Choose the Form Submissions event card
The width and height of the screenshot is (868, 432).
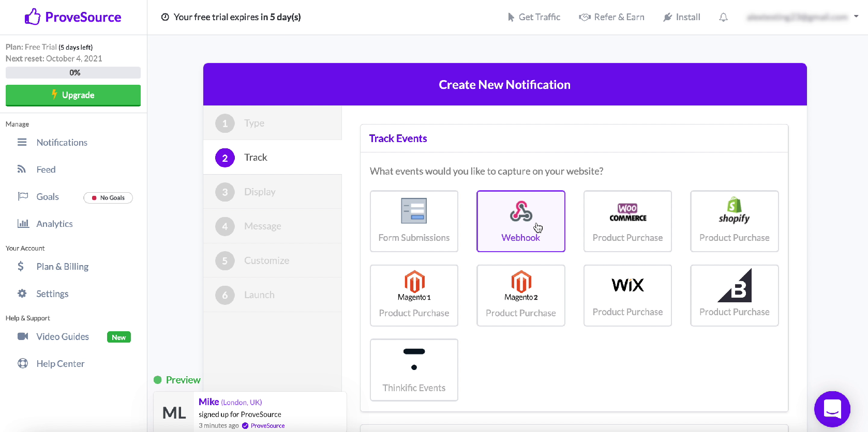pyautogui.click(x=414, y=221)
